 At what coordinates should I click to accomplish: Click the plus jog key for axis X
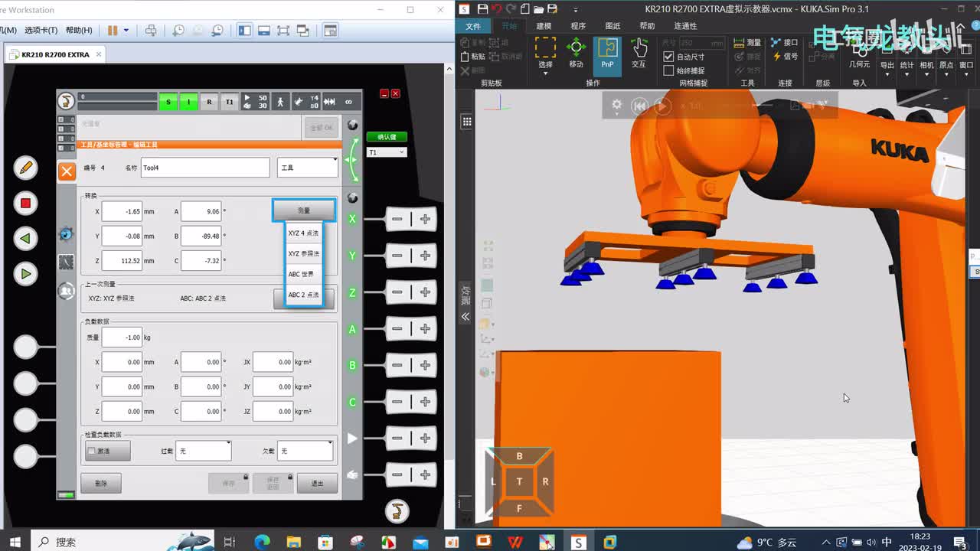[425, 219]
